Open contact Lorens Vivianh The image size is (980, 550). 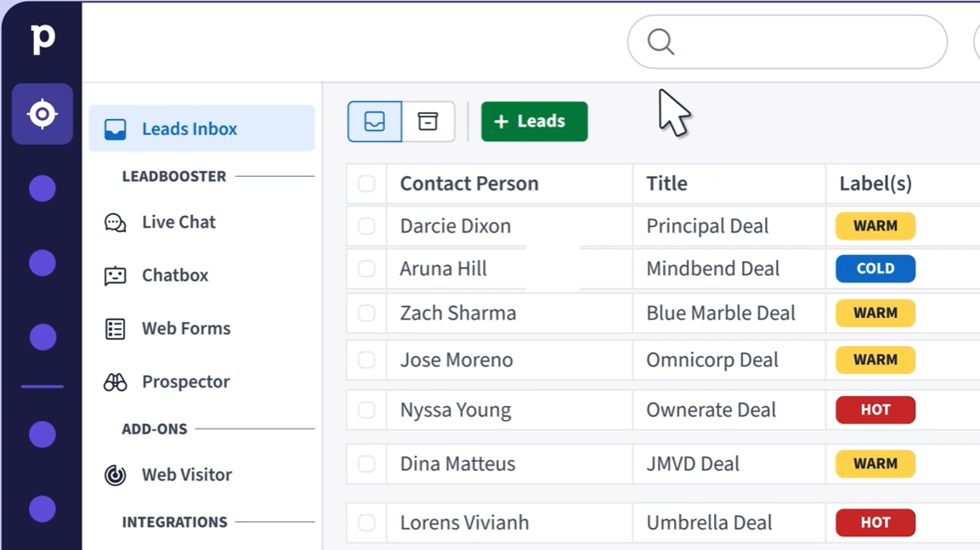(464, 523)
